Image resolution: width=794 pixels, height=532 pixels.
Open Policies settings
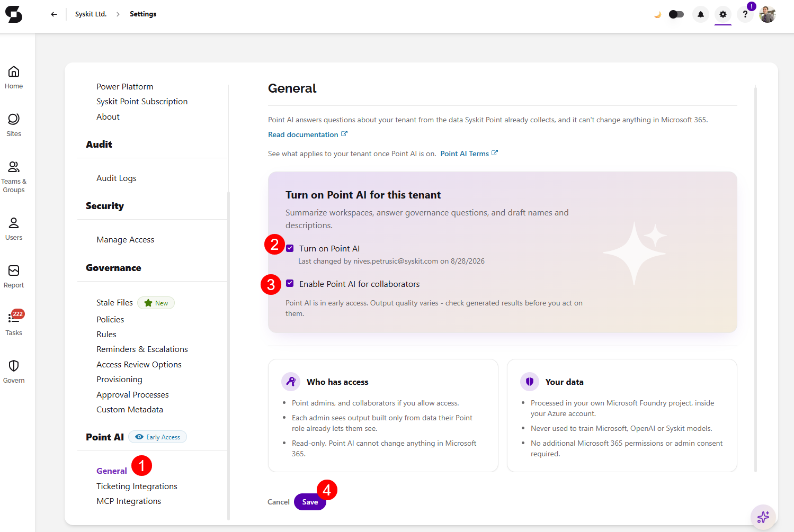coord(110,320)
